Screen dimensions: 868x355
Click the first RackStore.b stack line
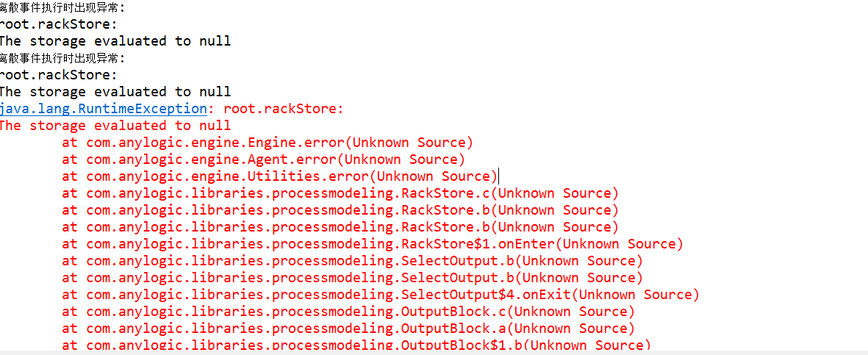tap(340, 210)
